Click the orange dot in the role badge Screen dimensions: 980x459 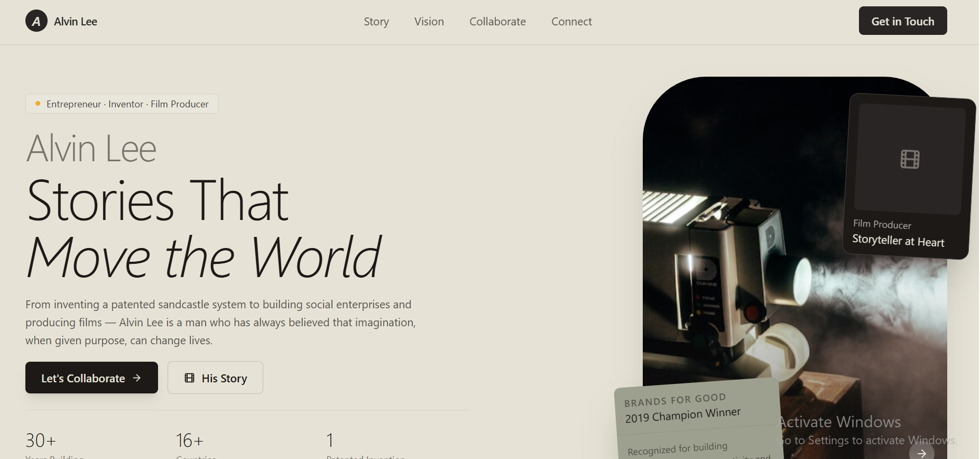38,104
